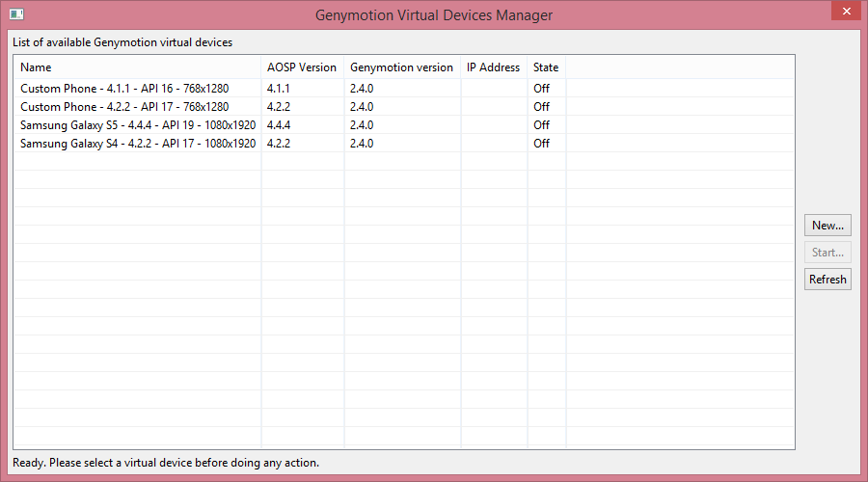Click Genymotion version 2.4.0 in Custom Phone 4.2.2 row
The image size is (868, 482).
tap(362, 107)
